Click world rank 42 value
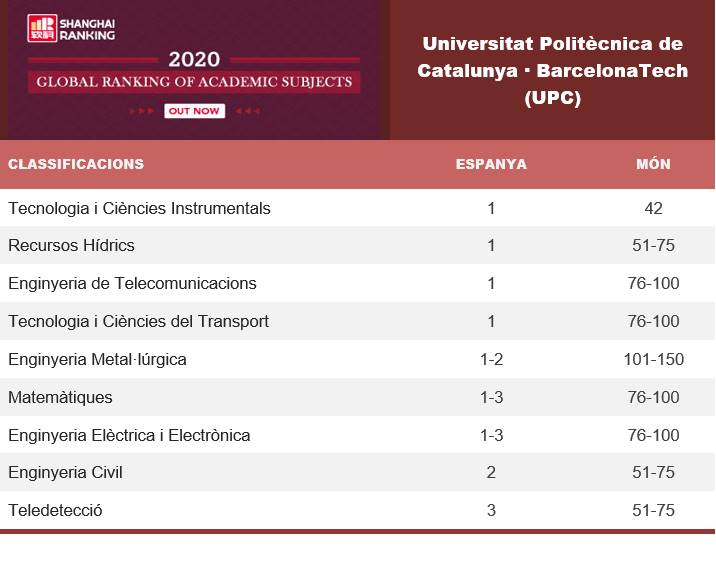 (654, 209)
